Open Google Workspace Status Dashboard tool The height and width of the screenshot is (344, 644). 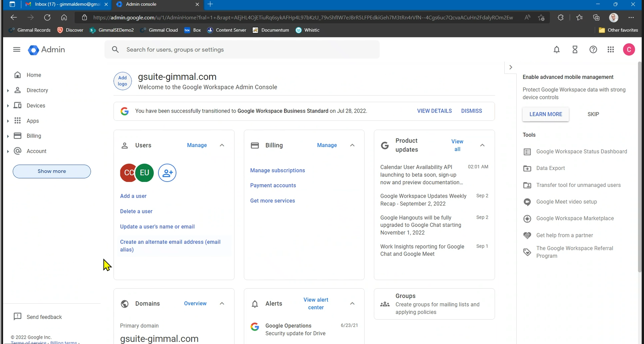581,152
